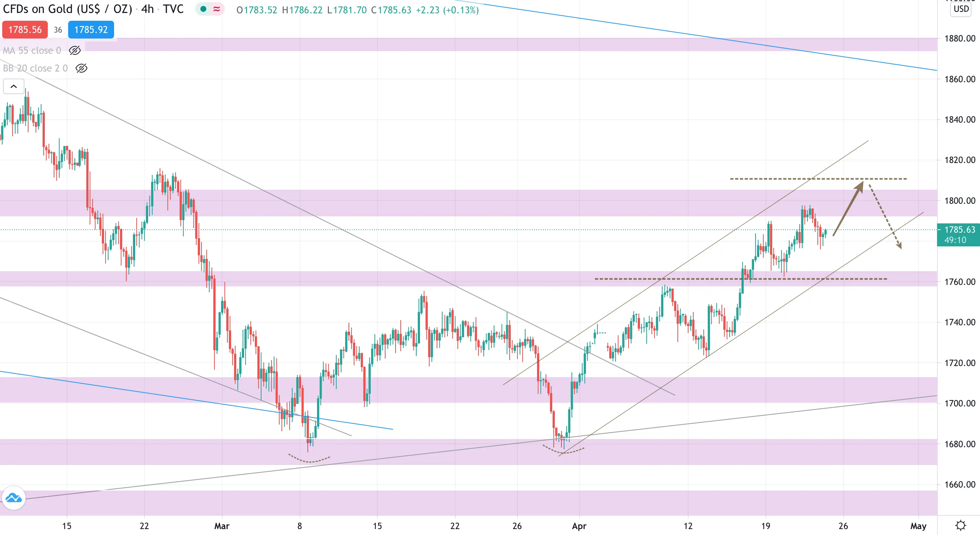Click the 1760.00 price scale label
980x535 pixels.
coord(960,282)
